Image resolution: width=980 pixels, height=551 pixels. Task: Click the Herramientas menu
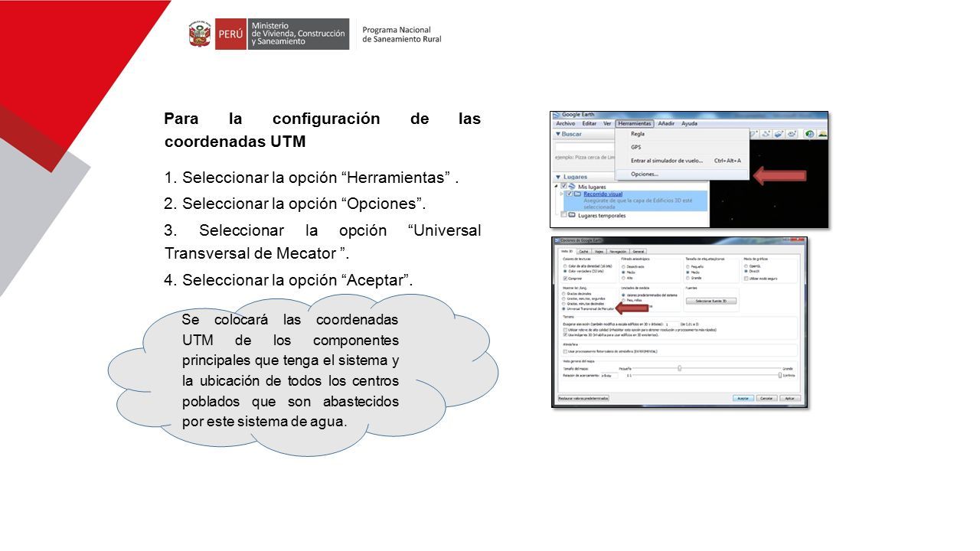(635, 123)
